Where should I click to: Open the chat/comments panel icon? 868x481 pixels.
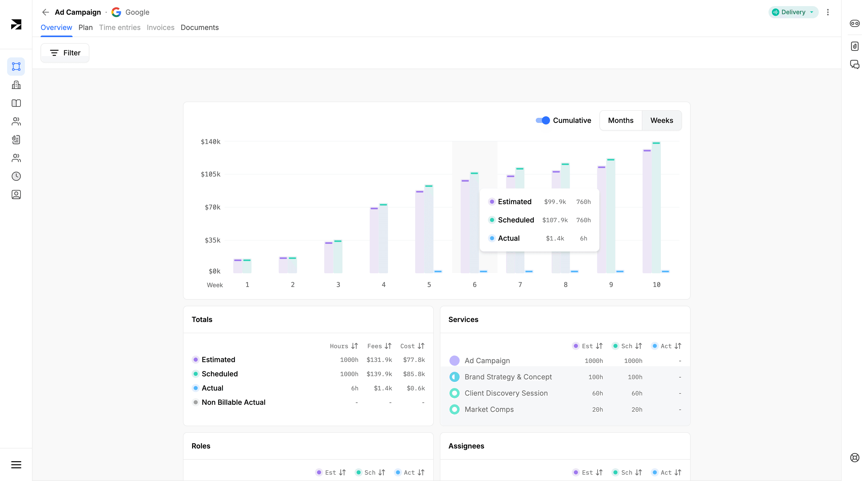854,64
